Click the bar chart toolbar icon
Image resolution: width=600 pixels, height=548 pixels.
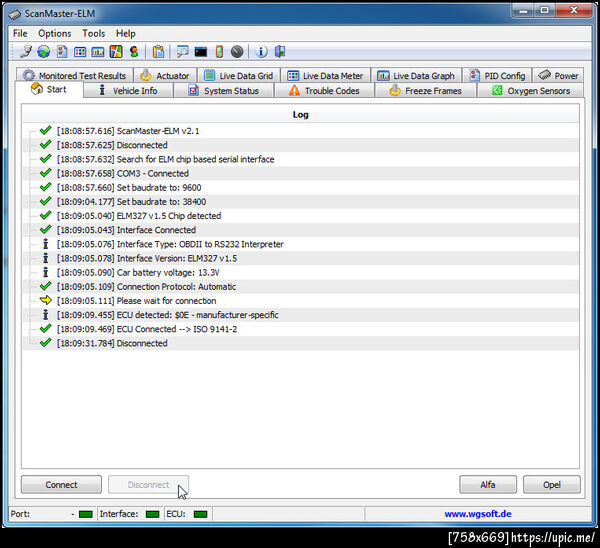[x=98, y=51]
